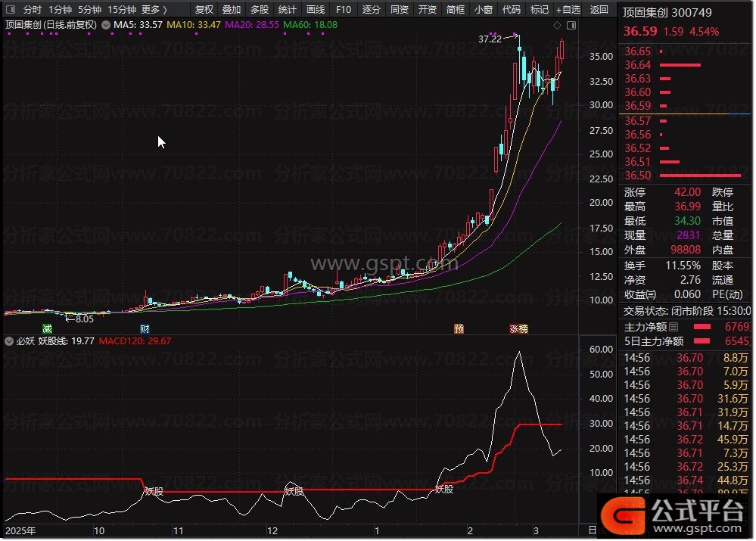Switch to the 分时 chart tab
This screenshot has width=756, height=541.
pos(32,10)
